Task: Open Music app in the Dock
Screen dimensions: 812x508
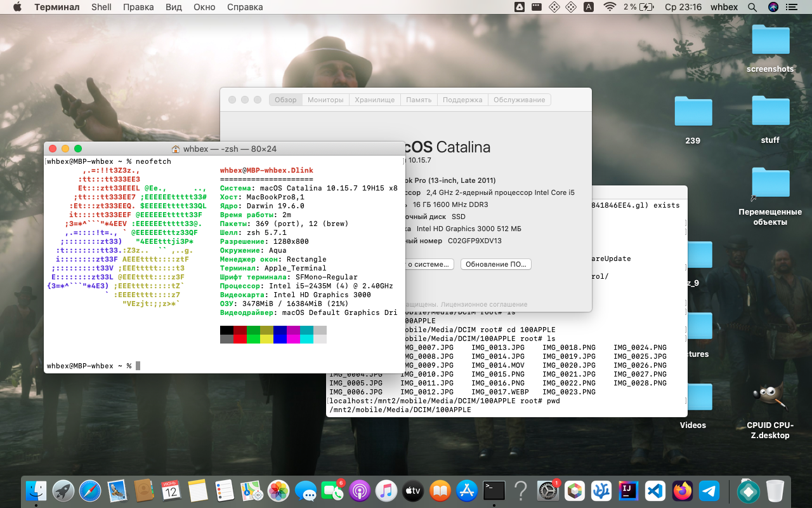Action: point(386,491)
